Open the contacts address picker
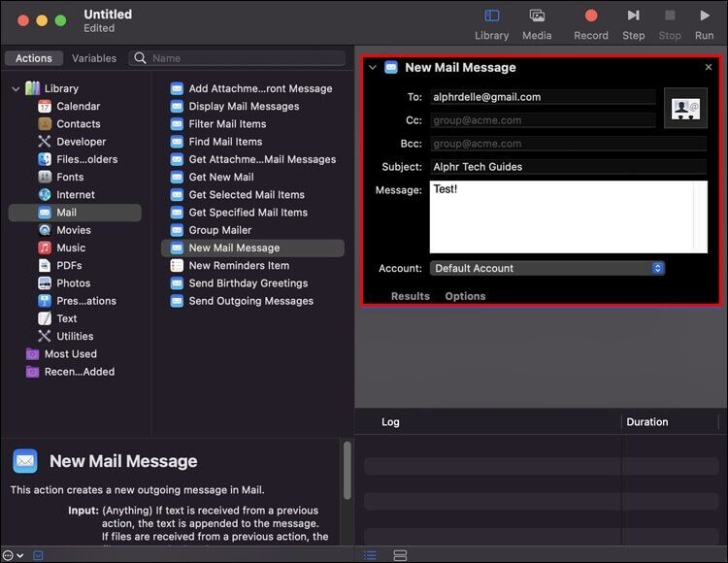This screenshot has height=563, width=728. 685,108
